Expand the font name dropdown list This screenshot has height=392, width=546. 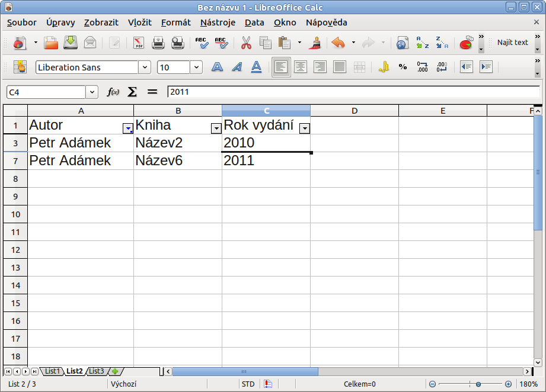point(145,67)
